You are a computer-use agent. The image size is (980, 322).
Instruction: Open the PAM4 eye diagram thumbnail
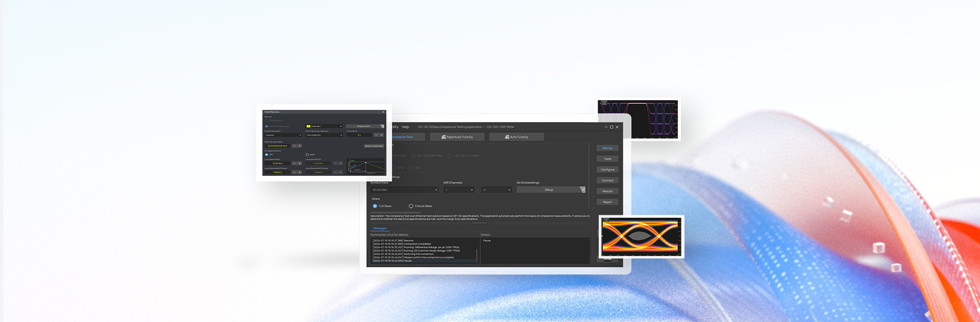pyautogui.click(x=638, y=119)
